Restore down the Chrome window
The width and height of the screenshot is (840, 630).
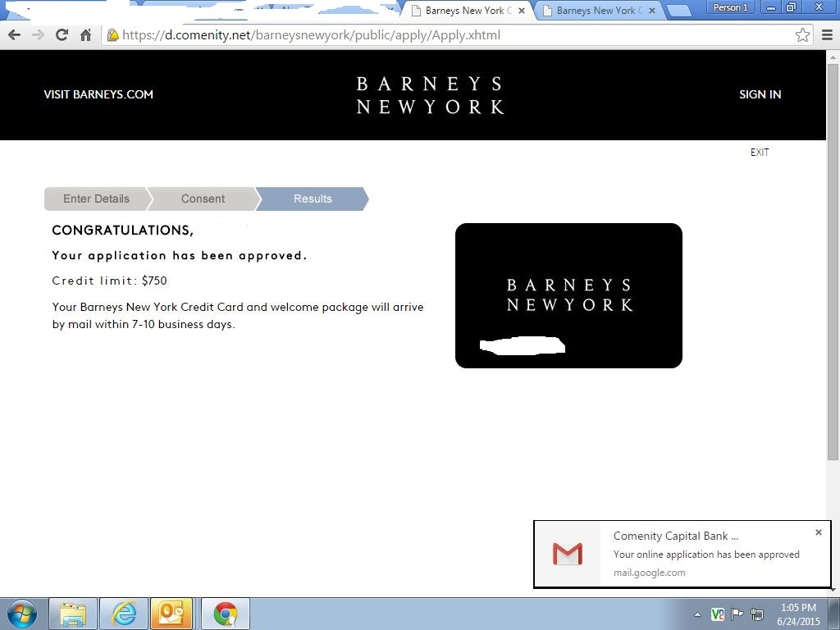[792, 7]
